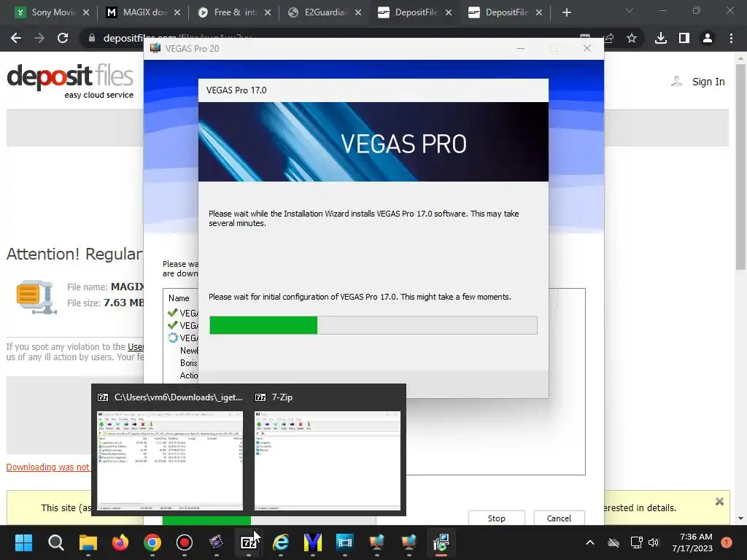The width and height of the screenshot is (747, 560).
Task: Select the Boris list item
Action: coord(189,363)
